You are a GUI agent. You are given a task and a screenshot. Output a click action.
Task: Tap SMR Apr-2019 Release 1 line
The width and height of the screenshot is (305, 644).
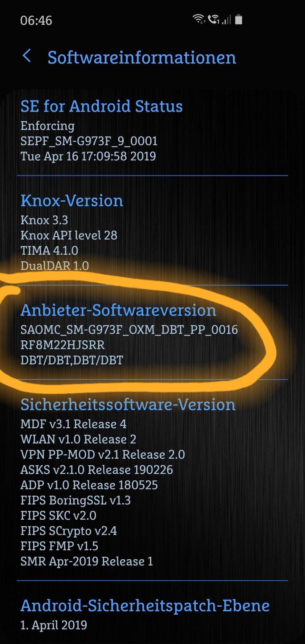pos(87,561)
